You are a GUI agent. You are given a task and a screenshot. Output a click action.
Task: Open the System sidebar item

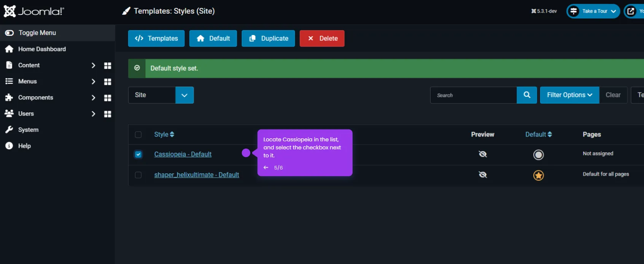pyautogui.click(x=28, y=130)
